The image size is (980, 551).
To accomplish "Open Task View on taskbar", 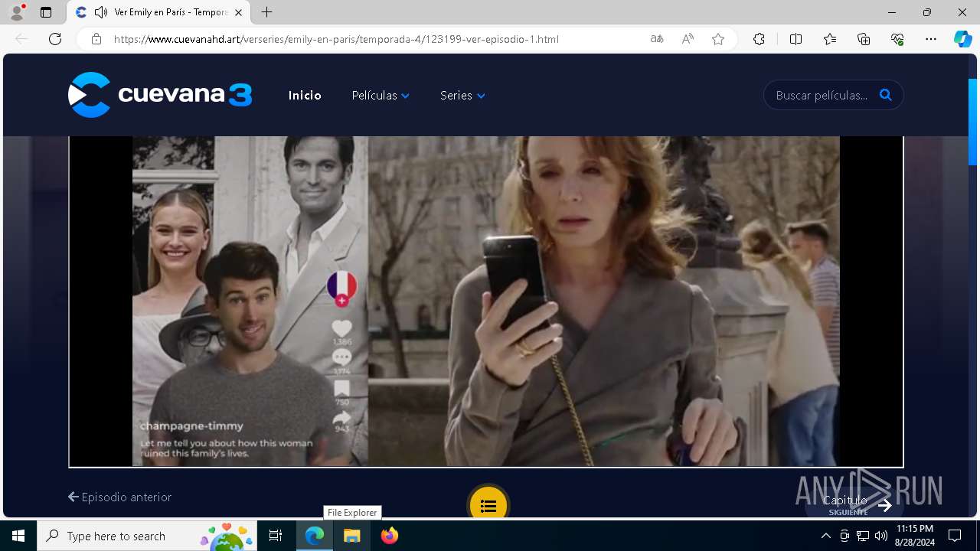I will [276, 536].
